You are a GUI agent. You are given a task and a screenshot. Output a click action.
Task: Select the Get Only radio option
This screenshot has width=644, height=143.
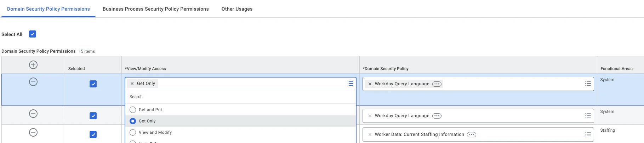[x=133, y=121]
